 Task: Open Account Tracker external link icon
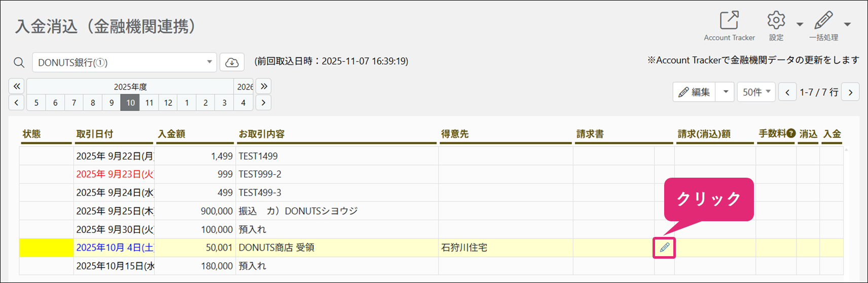[729, 21]
